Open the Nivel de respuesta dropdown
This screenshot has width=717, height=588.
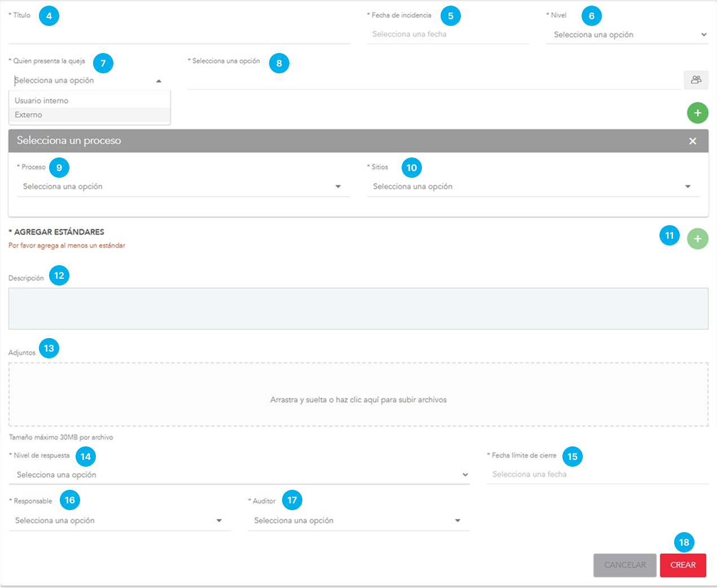pos(239,475)
